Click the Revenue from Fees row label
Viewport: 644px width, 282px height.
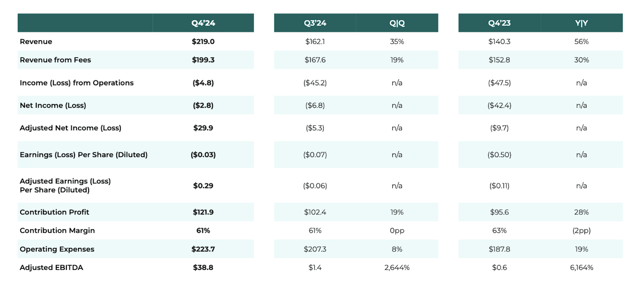coord(55,60)
